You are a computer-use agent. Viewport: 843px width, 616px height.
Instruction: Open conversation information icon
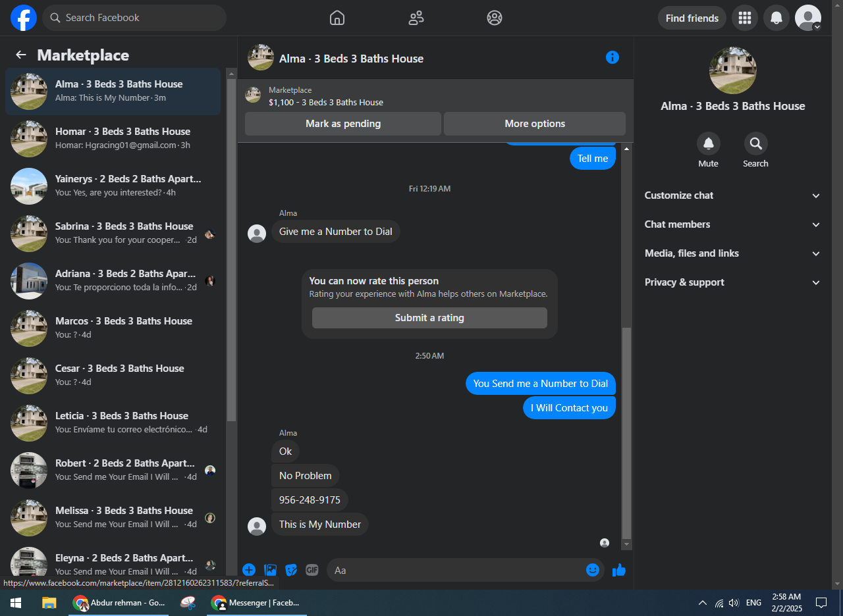(x=612, y=57)
